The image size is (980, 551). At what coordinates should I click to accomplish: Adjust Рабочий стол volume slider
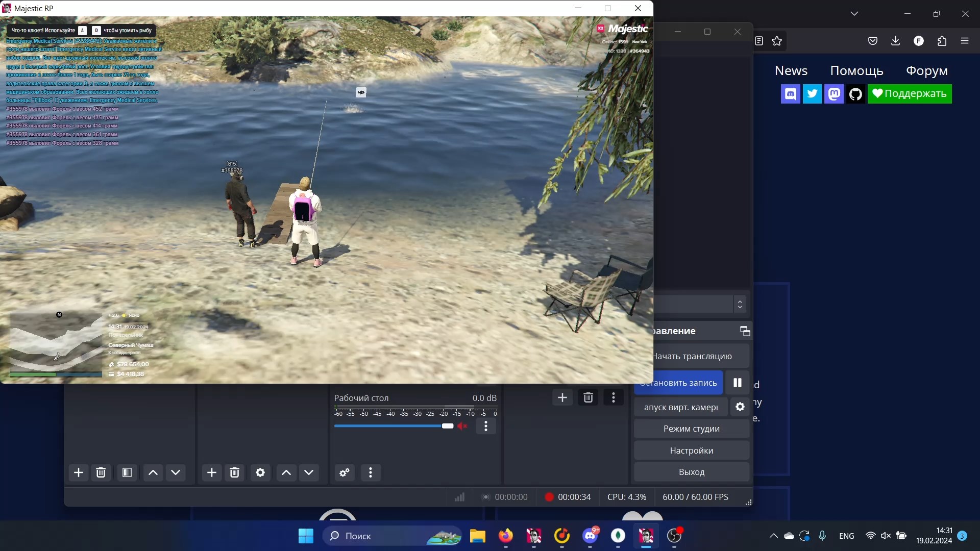pos(447,426)
